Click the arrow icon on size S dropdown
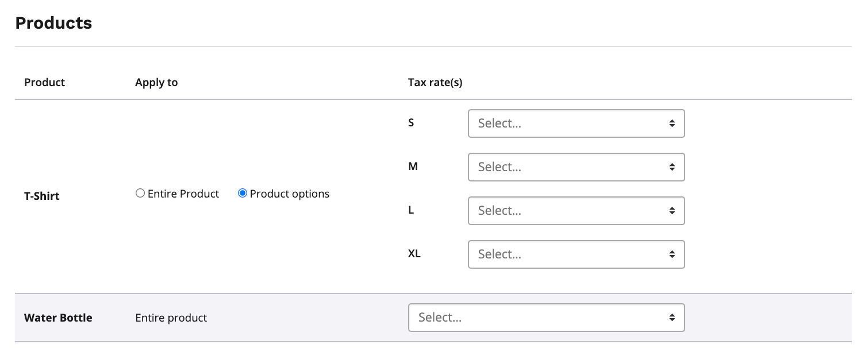Image resolution: width=868 pixels, height=348 pixels. click(671, 123)
